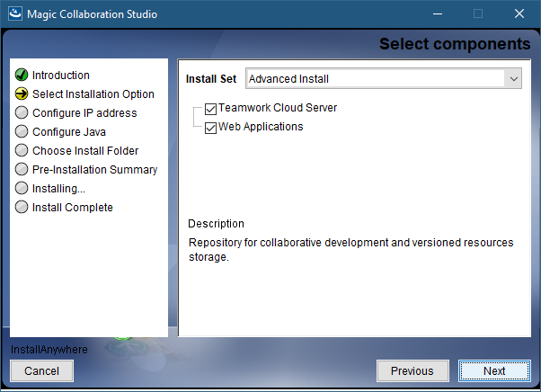This screenshot has width=541, height=392.
Task: Click the Configure Java step circle icon
Action: [22, 132]
